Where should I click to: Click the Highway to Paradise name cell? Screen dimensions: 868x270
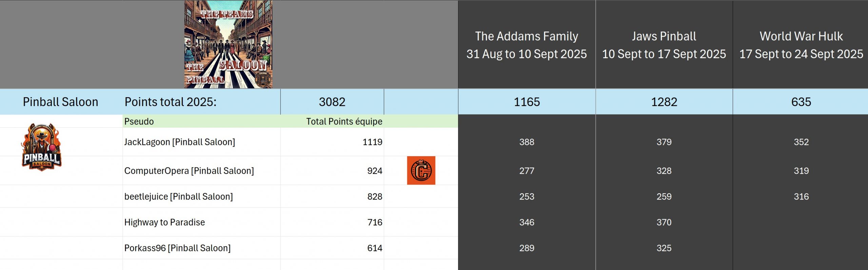coord(164,222)
